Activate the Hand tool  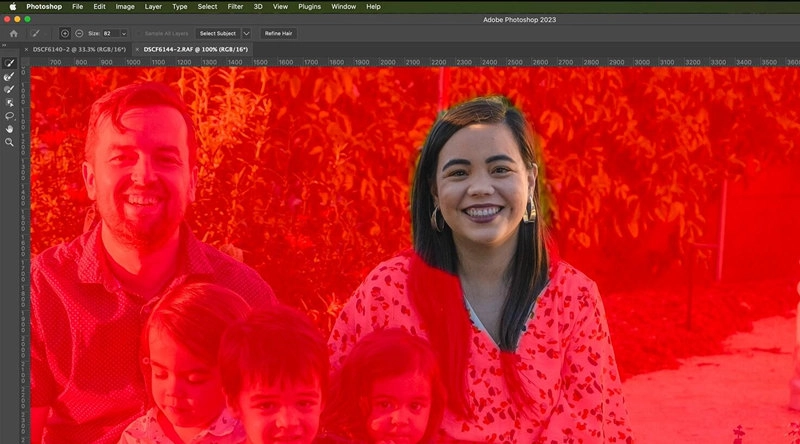pos(10,129)
